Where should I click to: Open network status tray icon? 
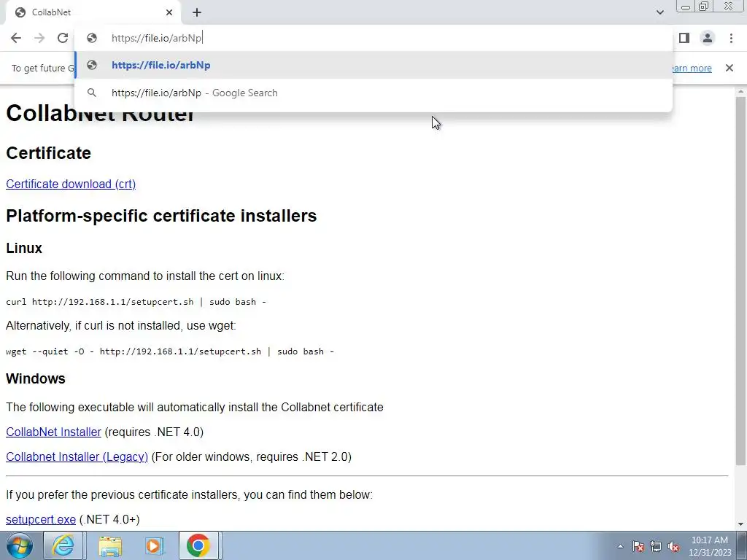point(656,546)
